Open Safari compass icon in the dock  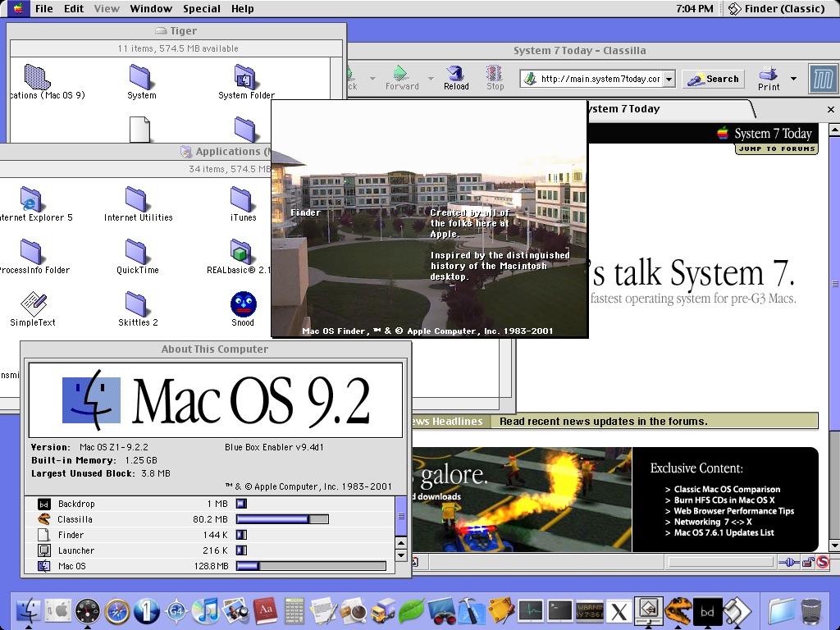tap(117, 611)
